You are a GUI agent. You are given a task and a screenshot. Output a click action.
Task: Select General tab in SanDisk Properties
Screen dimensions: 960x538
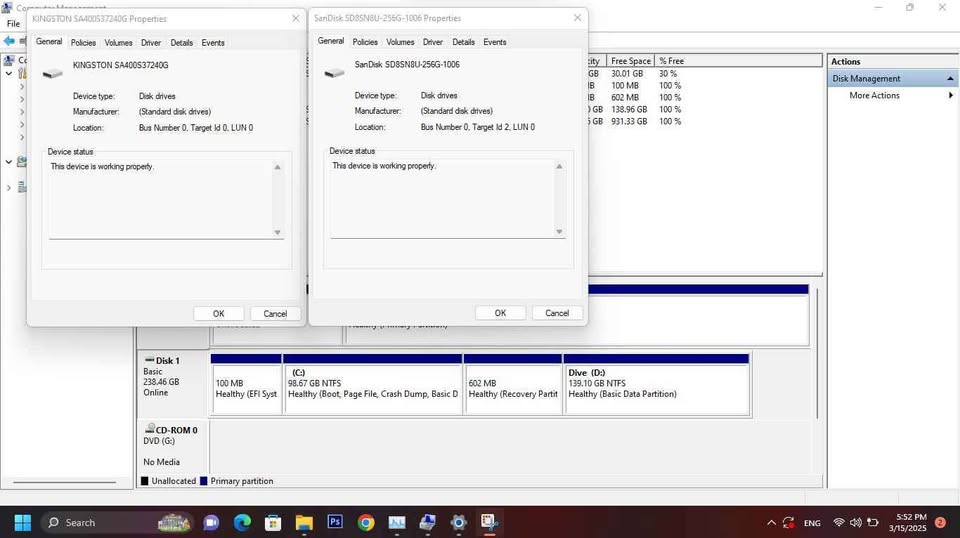click(331, 41)
